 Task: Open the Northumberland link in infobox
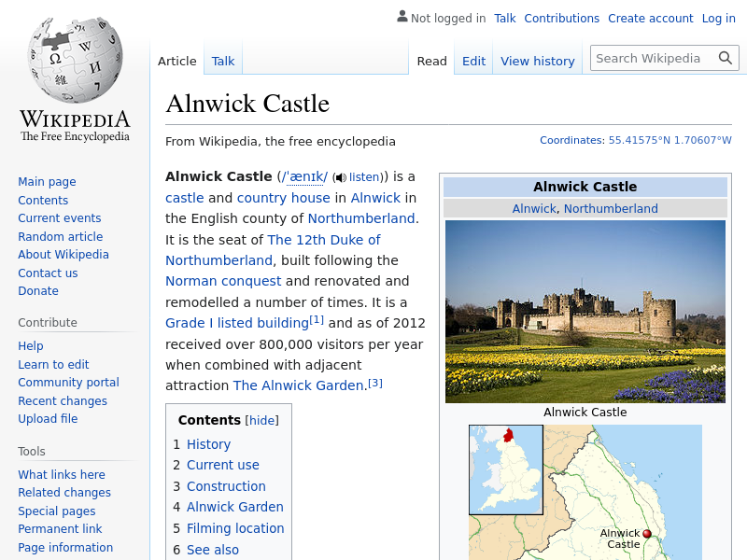pos(611,208)
